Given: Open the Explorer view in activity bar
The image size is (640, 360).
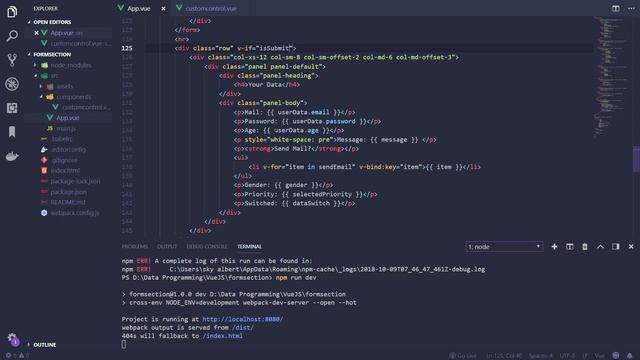Looking at the screenshot, I should click(12, 12).
